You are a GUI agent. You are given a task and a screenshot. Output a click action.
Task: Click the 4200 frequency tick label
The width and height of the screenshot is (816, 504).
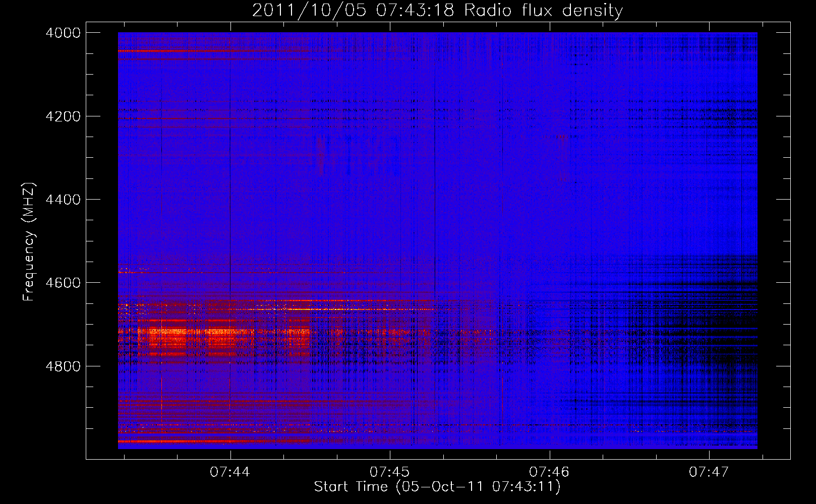(63, 116)
